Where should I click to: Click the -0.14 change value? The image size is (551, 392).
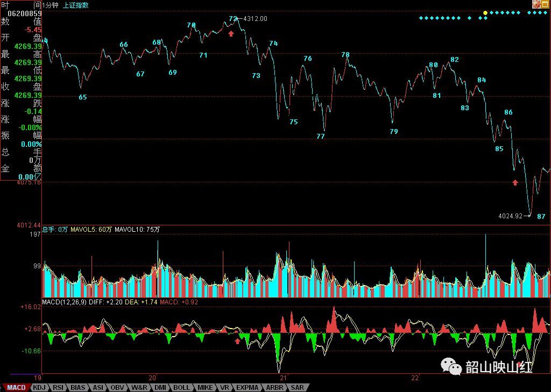[x=33, y=111]
